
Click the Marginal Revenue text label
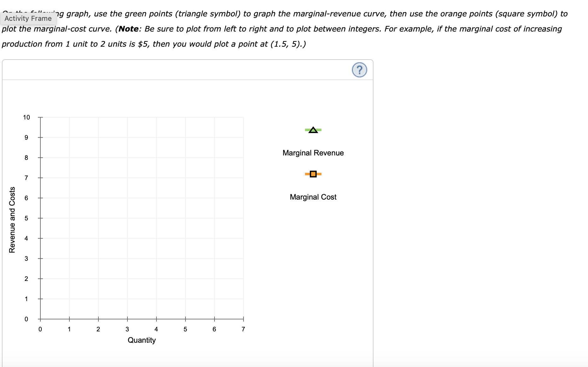tap(313, 153)
